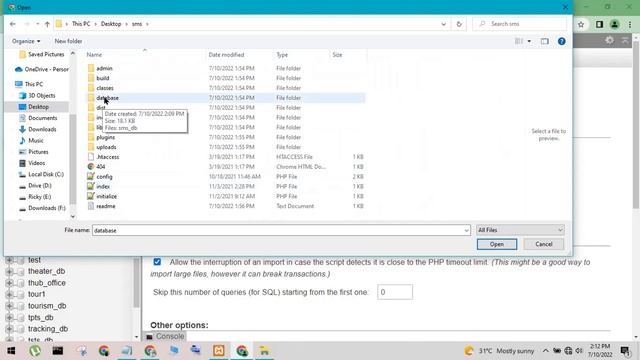Select Local Disk (C:) in navigation pane

[46, 174]
